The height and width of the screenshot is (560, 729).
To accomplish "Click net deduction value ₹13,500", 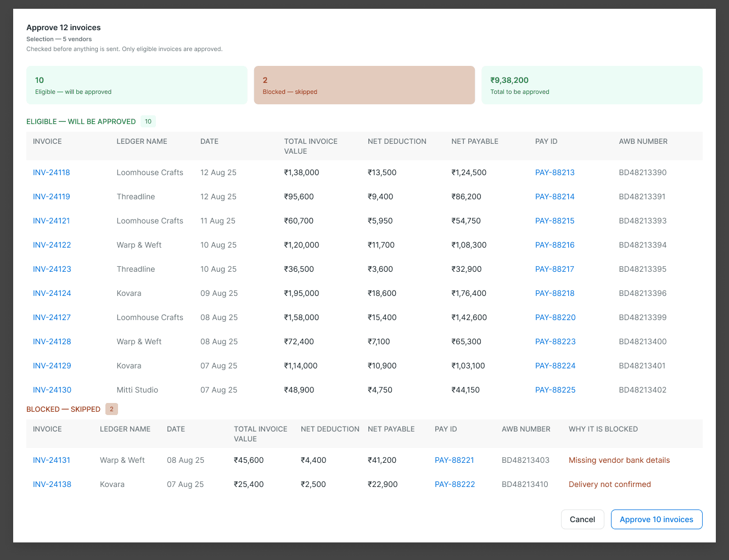I will click(382, 172).
